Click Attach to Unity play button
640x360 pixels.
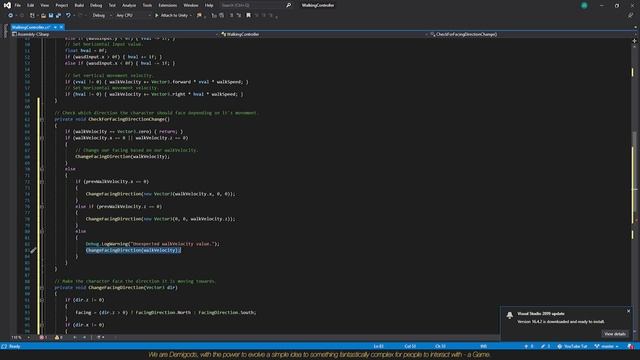pos(171,16)
